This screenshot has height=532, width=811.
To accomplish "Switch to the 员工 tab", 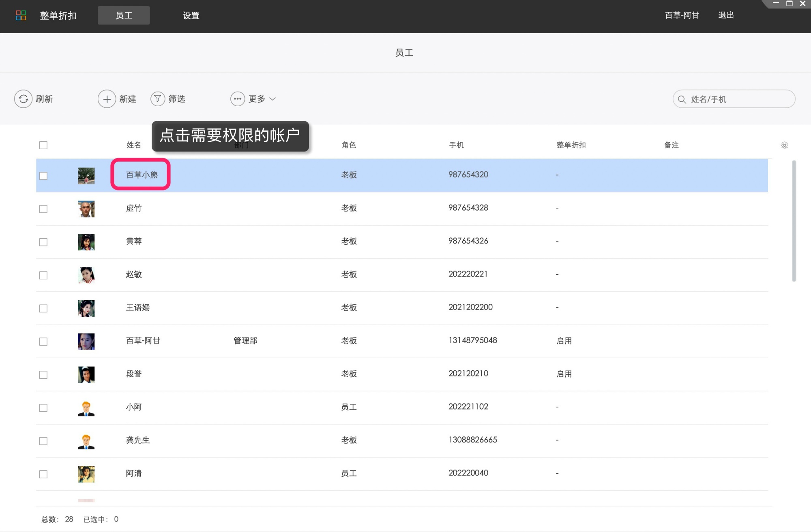I will coord(124,15).
